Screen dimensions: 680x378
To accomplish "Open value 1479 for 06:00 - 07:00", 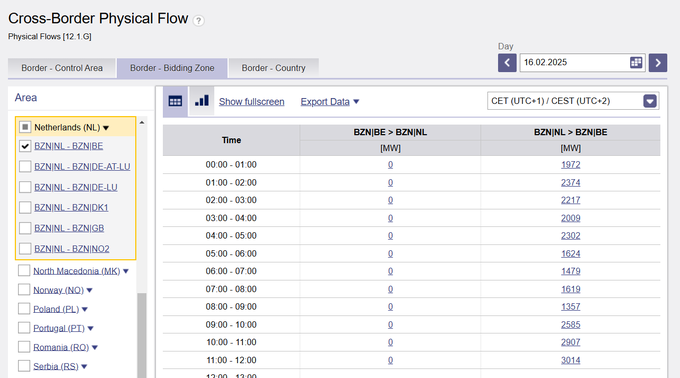I will point(570,271).
